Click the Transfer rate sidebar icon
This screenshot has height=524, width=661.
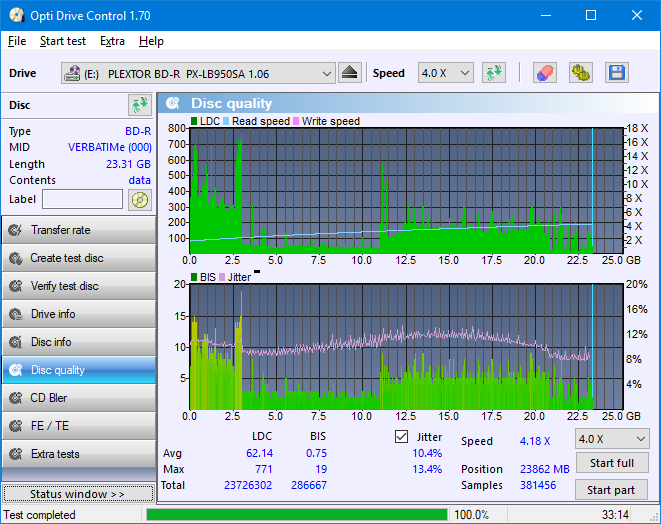(16, 230)
